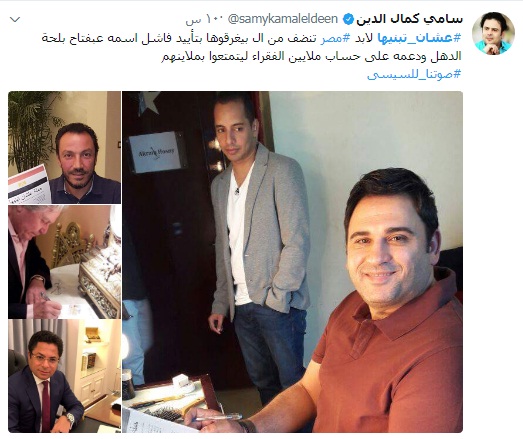
Task: Click the tweet timestamp ١٠٠ س
Action: (204, 19)
